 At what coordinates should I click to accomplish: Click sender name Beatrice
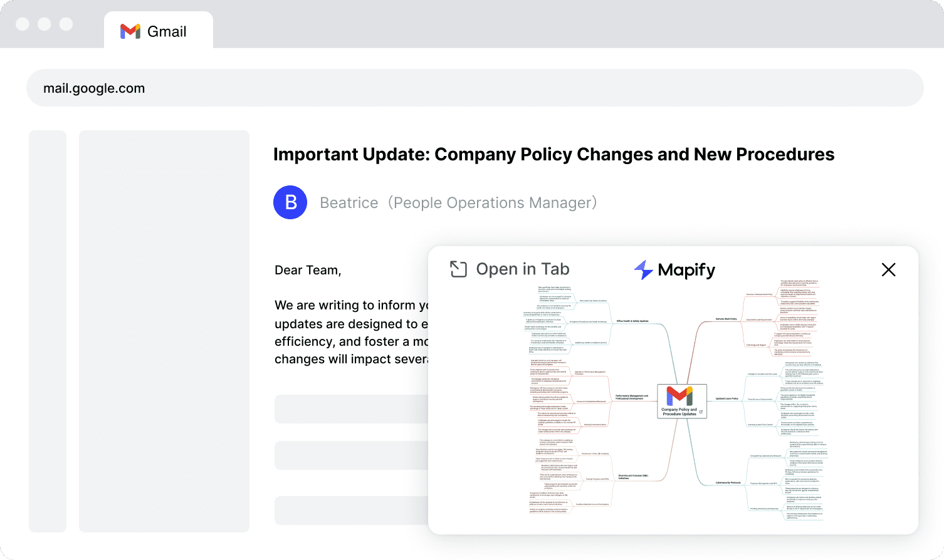pos(349,203)
